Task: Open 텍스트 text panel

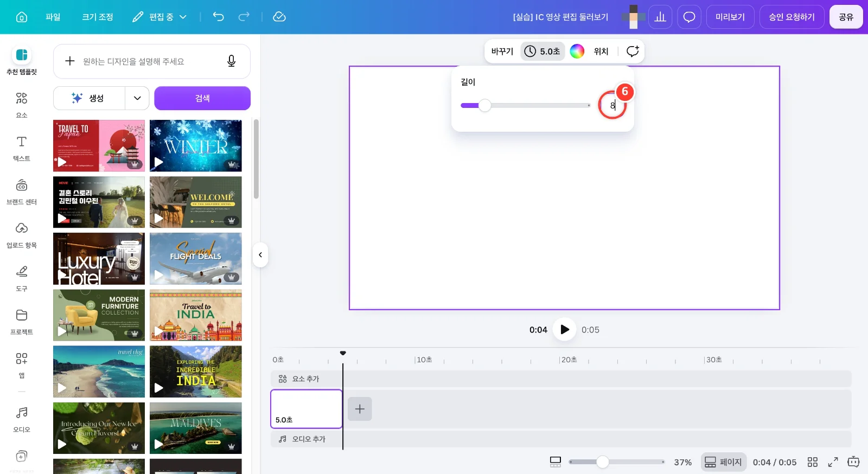Action: pos(22,148)
